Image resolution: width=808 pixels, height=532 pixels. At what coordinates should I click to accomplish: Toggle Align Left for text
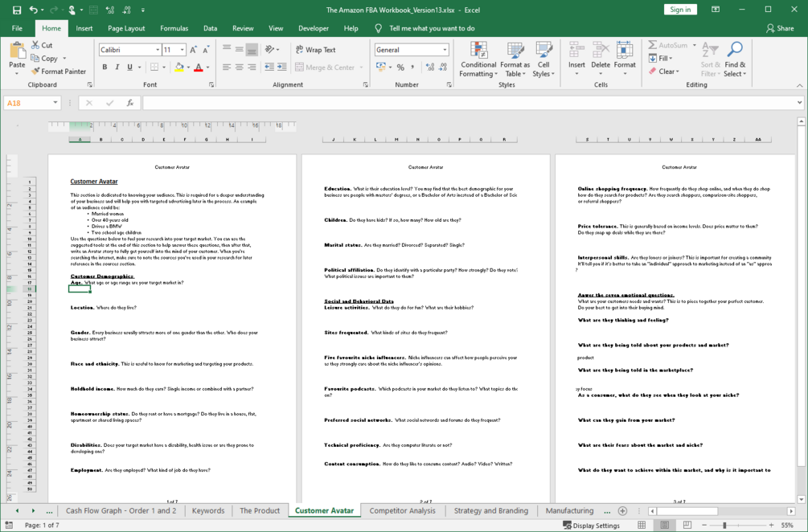(227, 67)
